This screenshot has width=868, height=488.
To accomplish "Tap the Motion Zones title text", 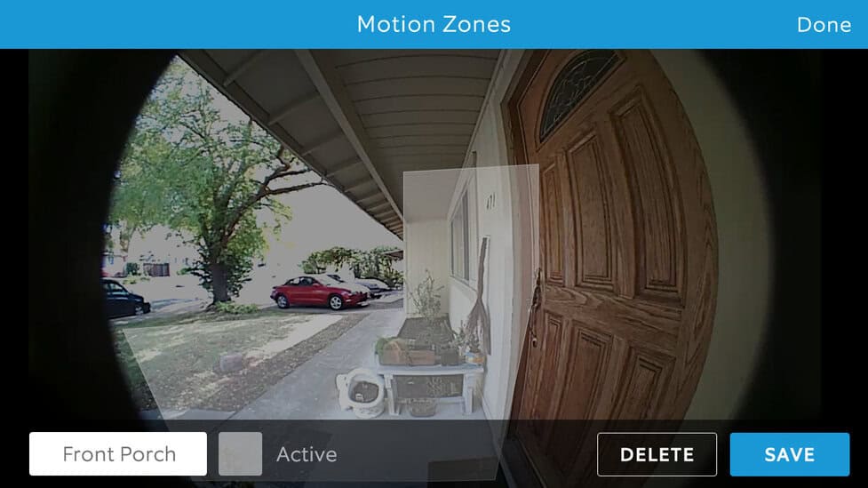I will 434,24.
